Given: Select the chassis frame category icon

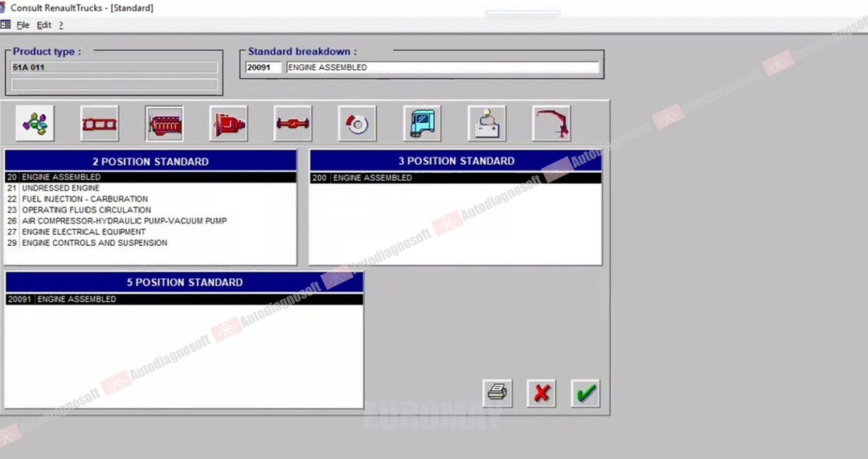Looking at the screenshot, I should coord(100,123).
